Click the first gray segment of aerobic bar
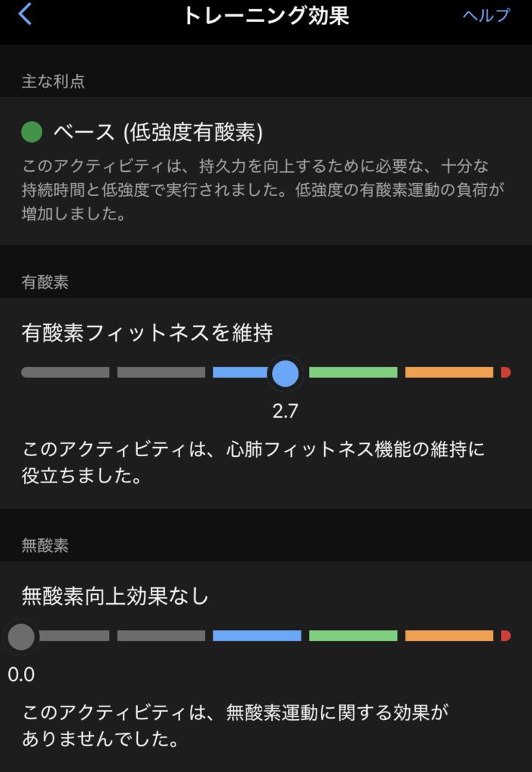The height and width of the screenshot is (772, 532). pos(66,372)
